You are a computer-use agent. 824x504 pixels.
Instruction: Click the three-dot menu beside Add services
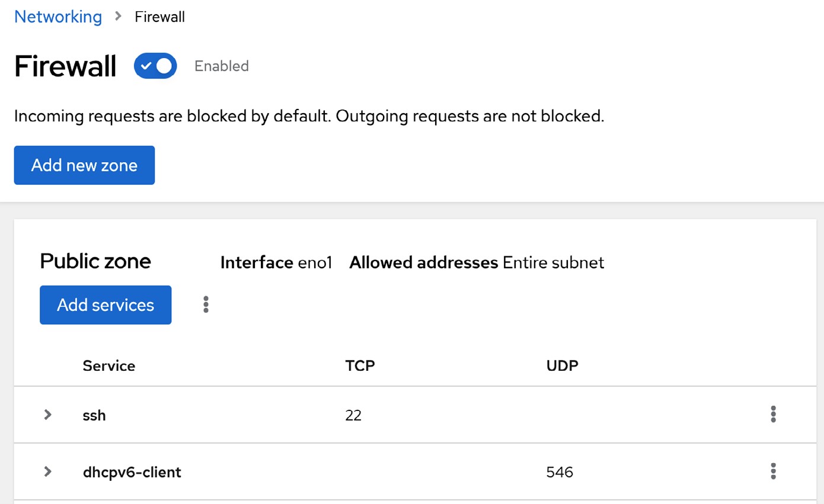coord(206,304)
